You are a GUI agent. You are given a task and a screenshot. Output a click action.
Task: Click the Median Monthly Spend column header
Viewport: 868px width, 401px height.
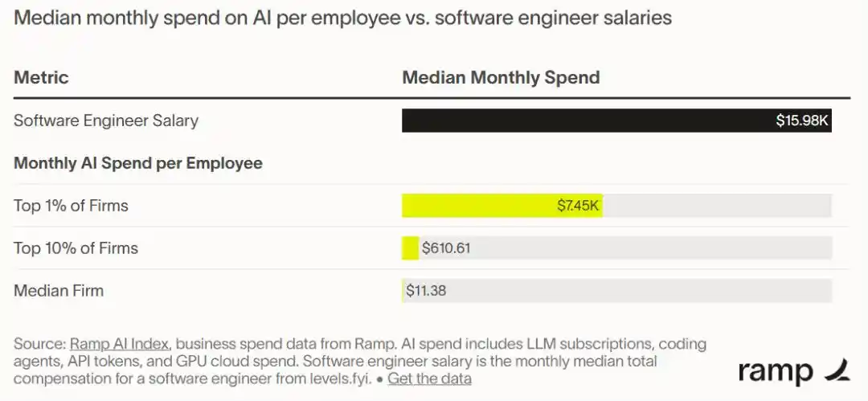[x=501, y=77]
